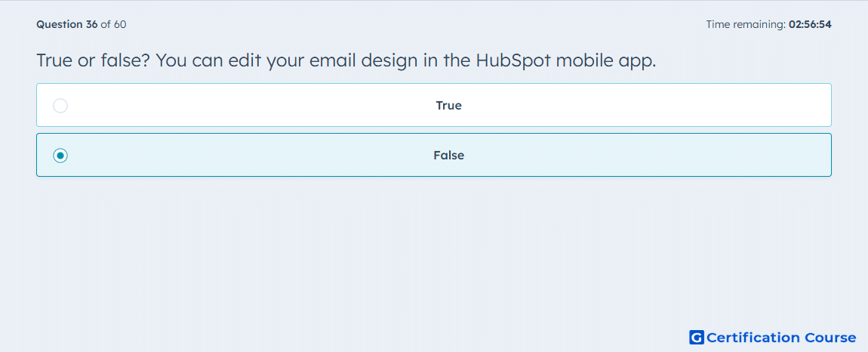This screenshot has height=352, width=868.
Task: Click the word Course in the bottom watermark
Action: pyautogui.click(x=830, y=338)
